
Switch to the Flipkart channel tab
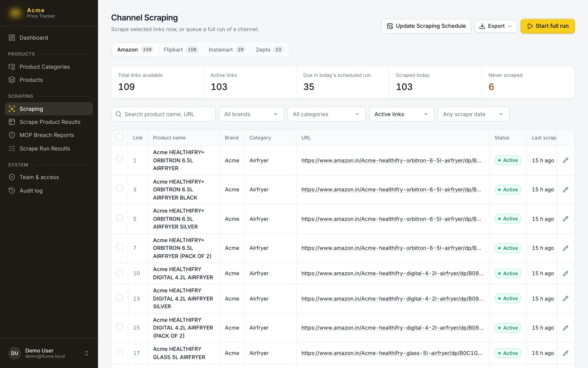181,49
